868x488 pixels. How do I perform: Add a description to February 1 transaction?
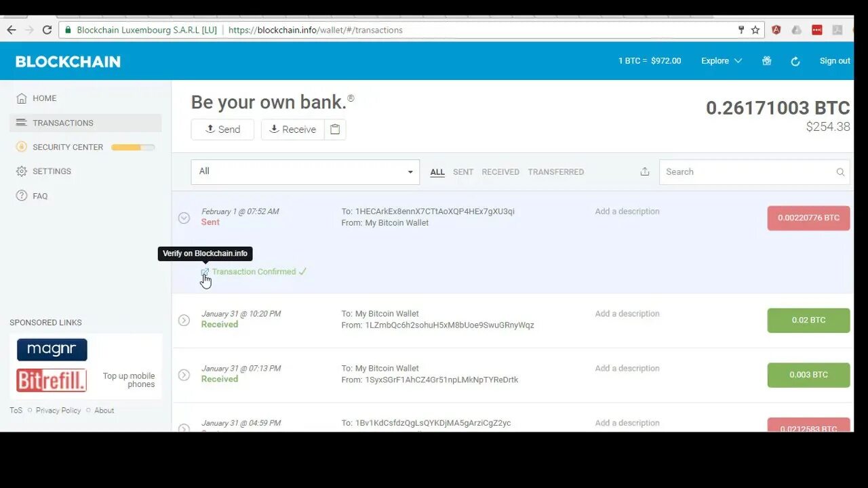coord(627,211)
